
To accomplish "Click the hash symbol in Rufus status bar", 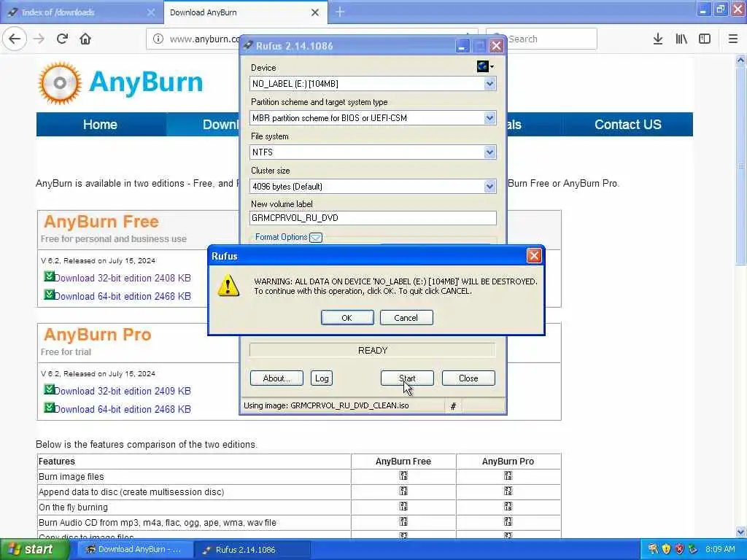I will pos(453,406).
